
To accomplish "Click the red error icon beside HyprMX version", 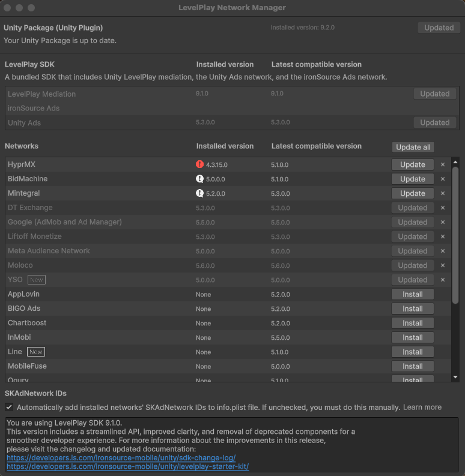I will coord(200,164).
